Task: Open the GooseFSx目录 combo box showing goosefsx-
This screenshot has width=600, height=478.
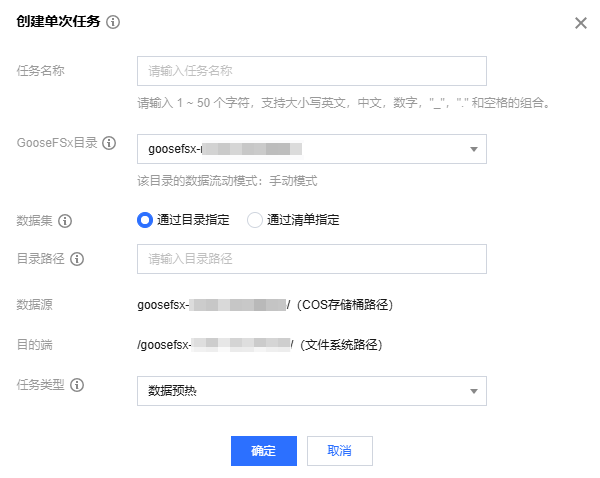Action: point(300,149)
